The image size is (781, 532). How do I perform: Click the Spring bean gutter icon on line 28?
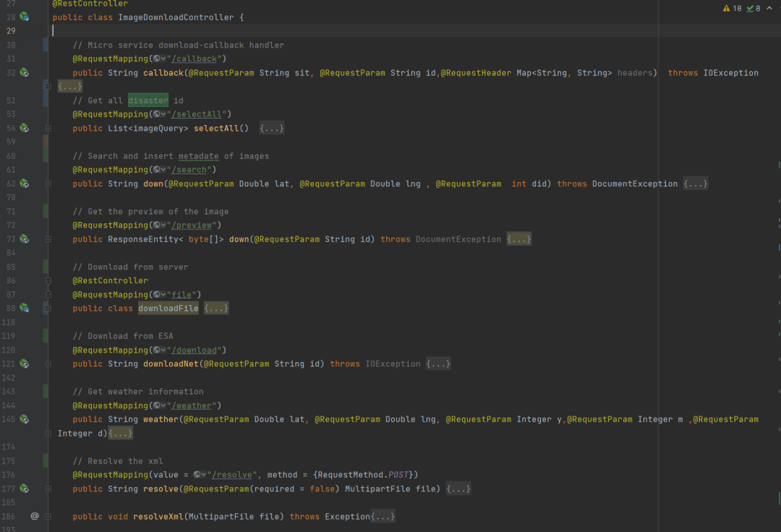pyautogui.click(x=24, y=17)
